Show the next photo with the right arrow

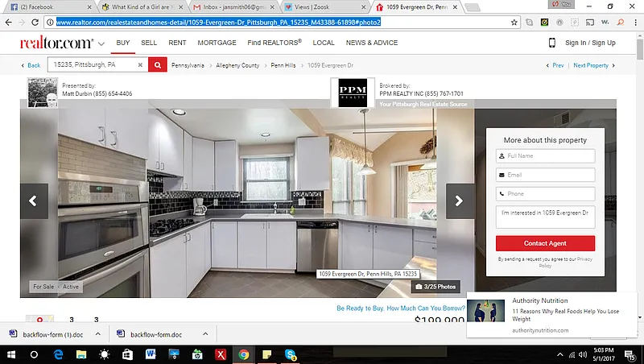pos(459,201)
